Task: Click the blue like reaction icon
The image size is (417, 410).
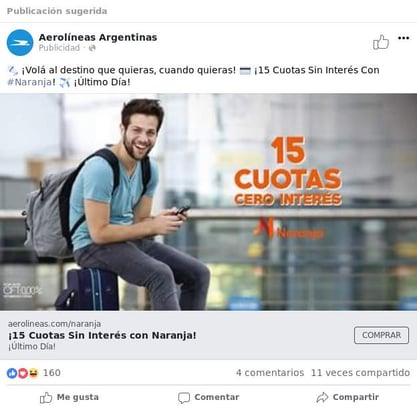Action: (12, 373)
